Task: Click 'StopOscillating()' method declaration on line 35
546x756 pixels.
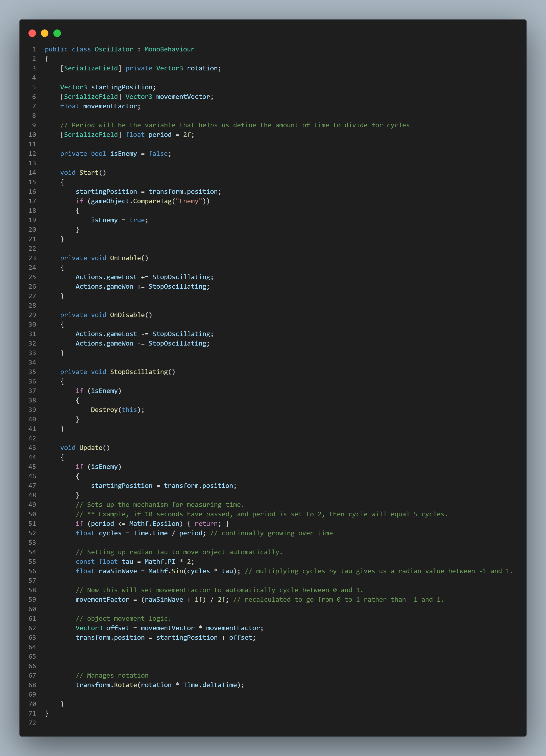Action: point(142,372)
